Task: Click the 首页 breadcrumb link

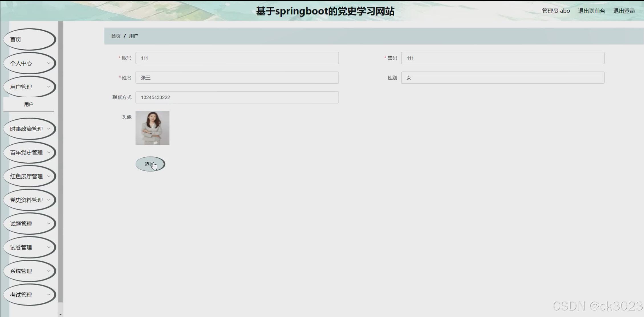Action: click(x=116, y=36)
